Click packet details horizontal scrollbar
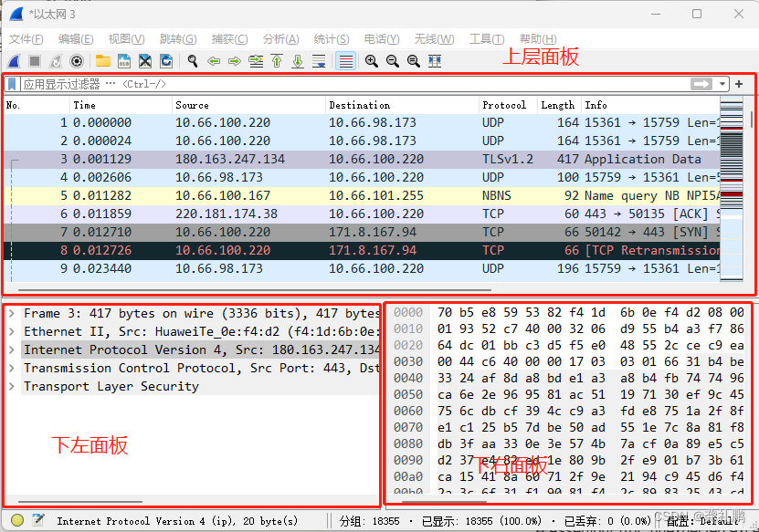Screen dimensions: 759x532 pyautogui.click(x=79, y=502)
